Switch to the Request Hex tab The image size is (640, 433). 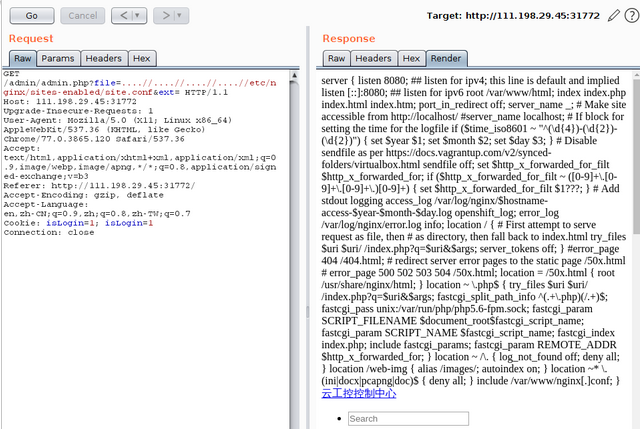pyautogui.click(x=142, y=58)
